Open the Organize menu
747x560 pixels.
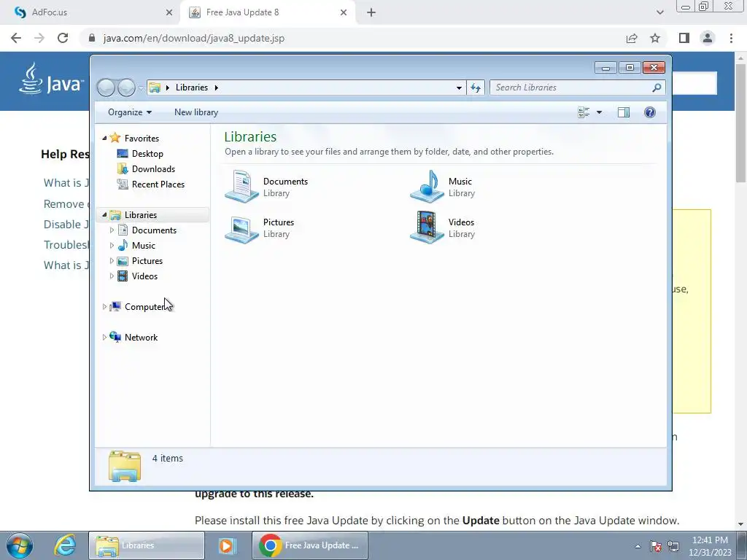130,112
